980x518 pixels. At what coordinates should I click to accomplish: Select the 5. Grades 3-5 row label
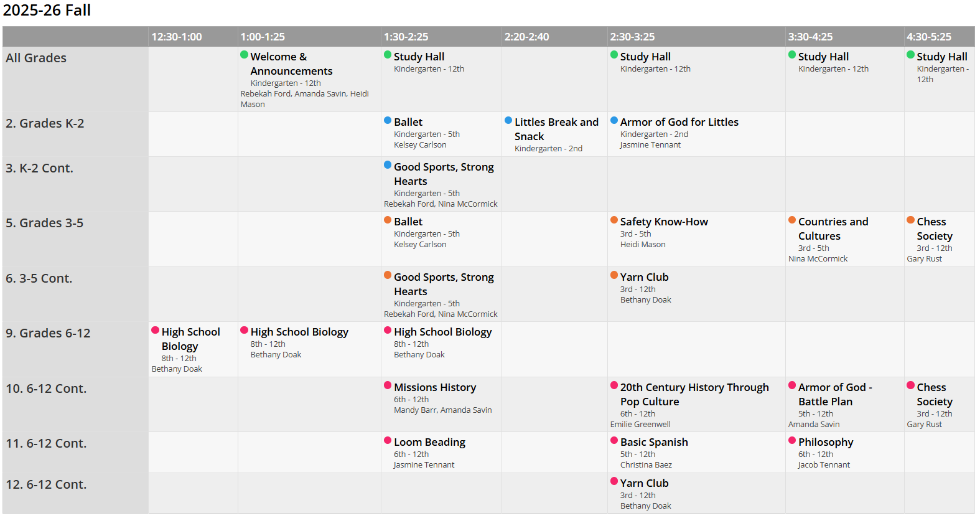(x=44, y=223)
